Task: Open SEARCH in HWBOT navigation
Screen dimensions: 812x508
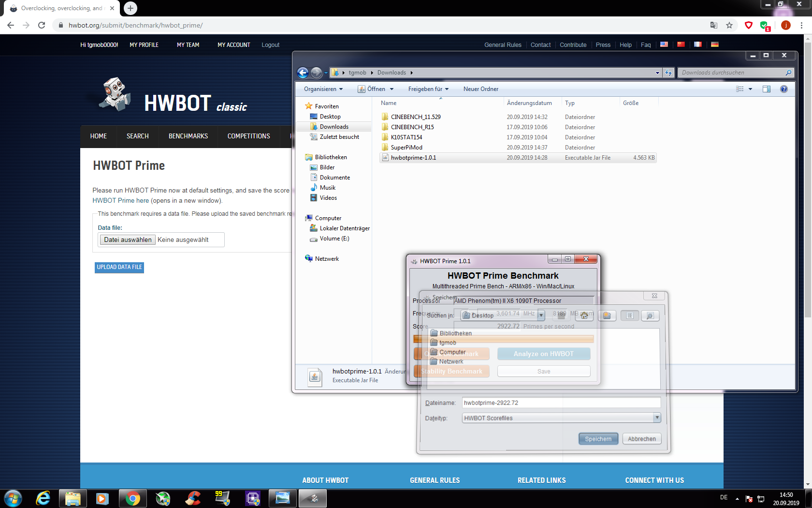Action: tap(137, 136)
